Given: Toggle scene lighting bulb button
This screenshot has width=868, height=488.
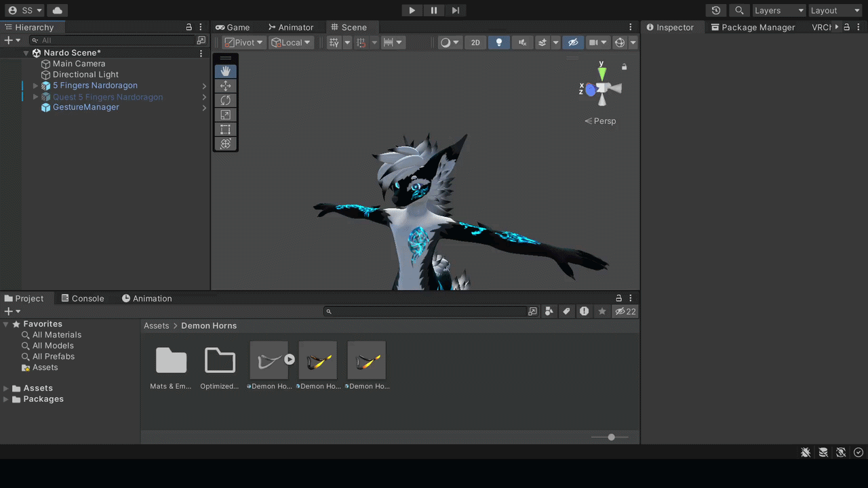Looking at the screenshot, I should [499, 43].
